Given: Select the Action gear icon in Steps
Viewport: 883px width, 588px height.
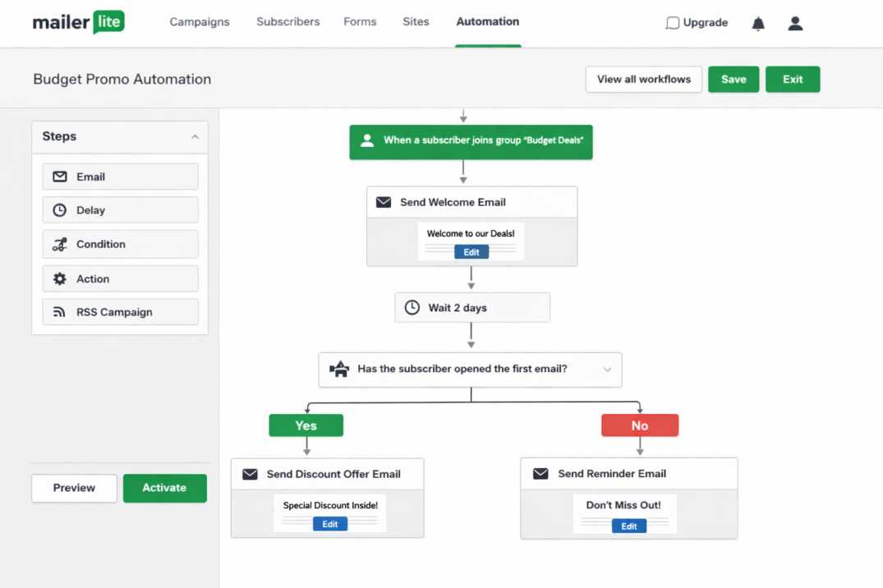Looking at the screenshot, I should 60,279.
